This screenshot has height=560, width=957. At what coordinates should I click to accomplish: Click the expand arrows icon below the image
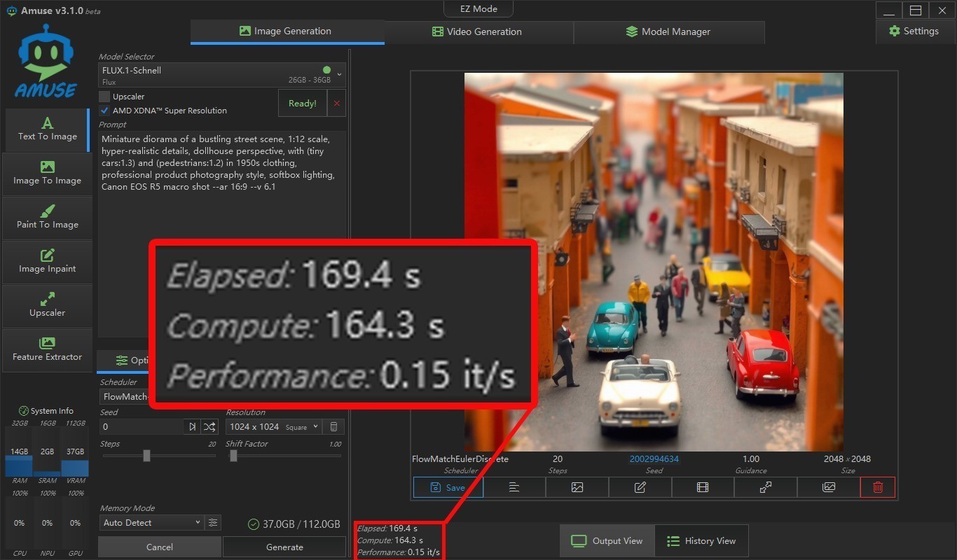[x=766, y=487]
